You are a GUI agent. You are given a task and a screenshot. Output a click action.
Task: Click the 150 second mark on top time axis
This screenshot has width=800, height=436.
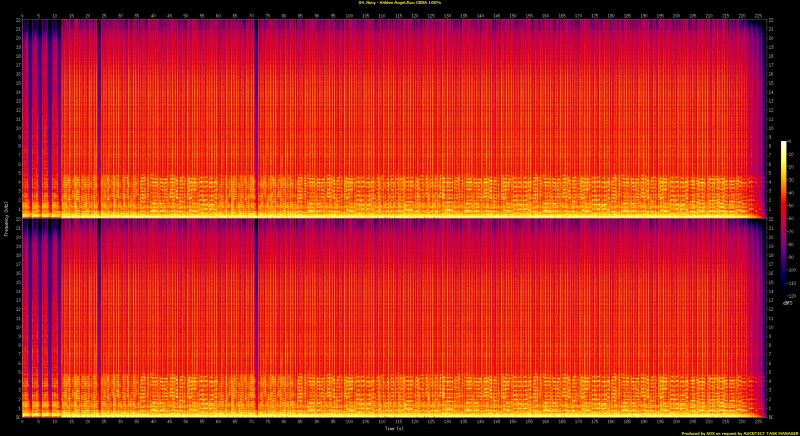510,14
